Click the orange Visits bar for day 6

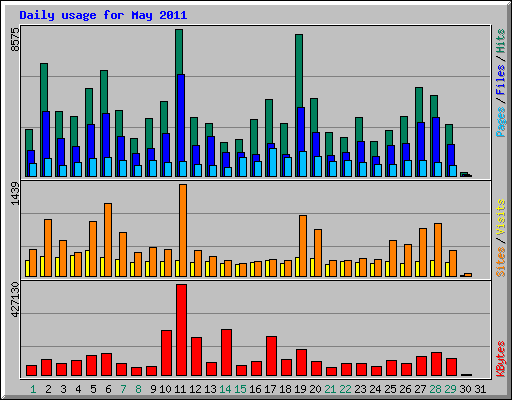(108, 240)
